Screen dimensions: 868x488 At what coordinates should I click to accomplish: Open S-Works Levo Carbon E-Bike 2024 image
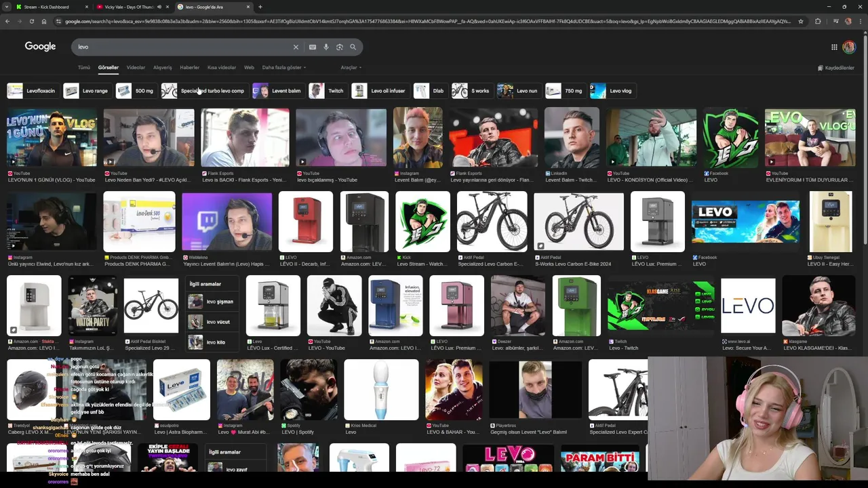(578, 222)
